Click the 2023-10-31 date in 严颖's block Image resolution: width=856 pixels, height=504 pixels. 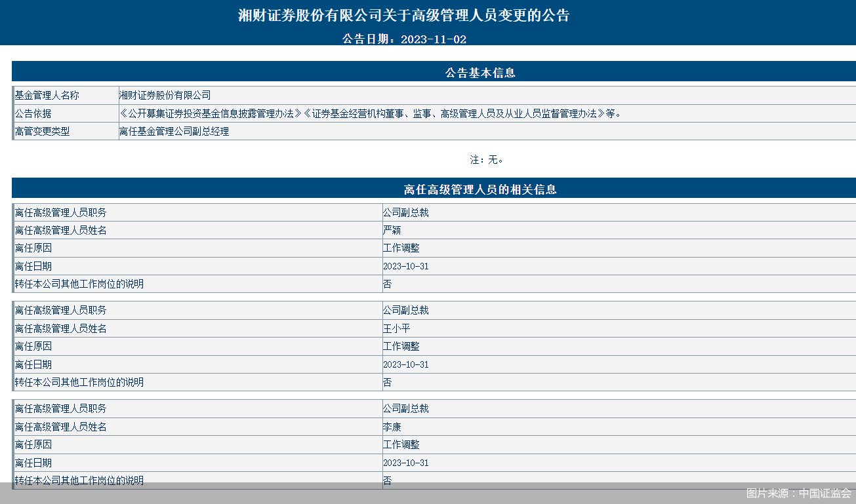(x=406, y=267)
